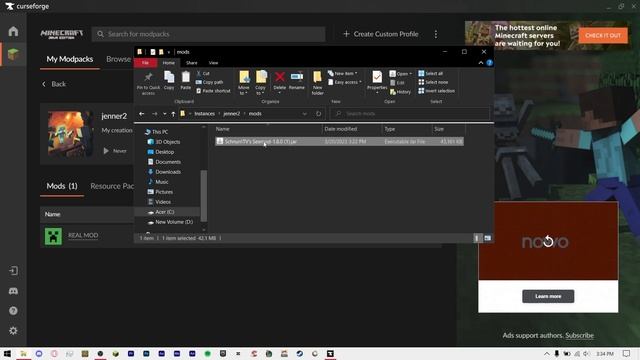Switch to the View ribbon tab
640x360 pixels.
pyautogui.click(x=213, y=63)
